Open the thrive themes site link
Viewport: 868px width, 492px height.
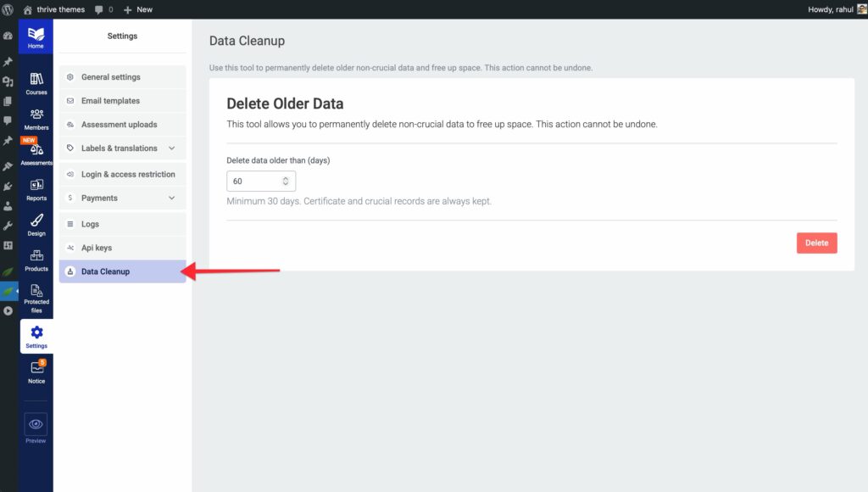click(60, 9)
